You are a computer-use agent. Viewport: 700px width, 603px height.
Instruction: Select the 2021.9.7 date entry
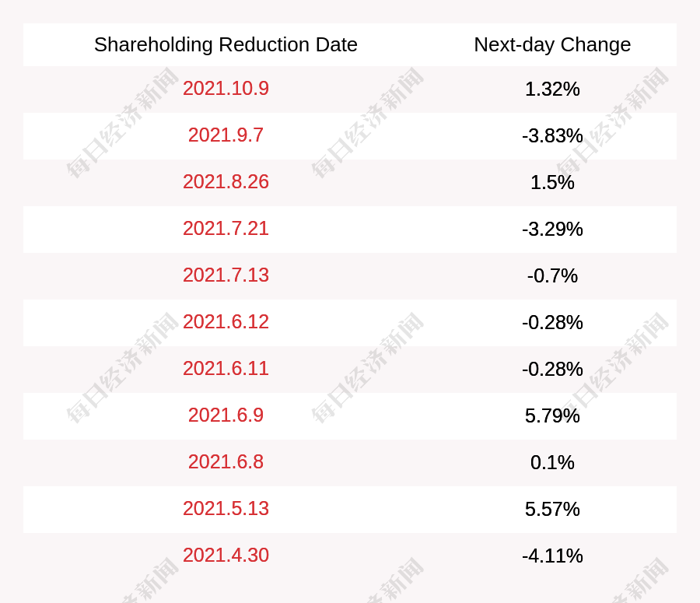point(226,135)
